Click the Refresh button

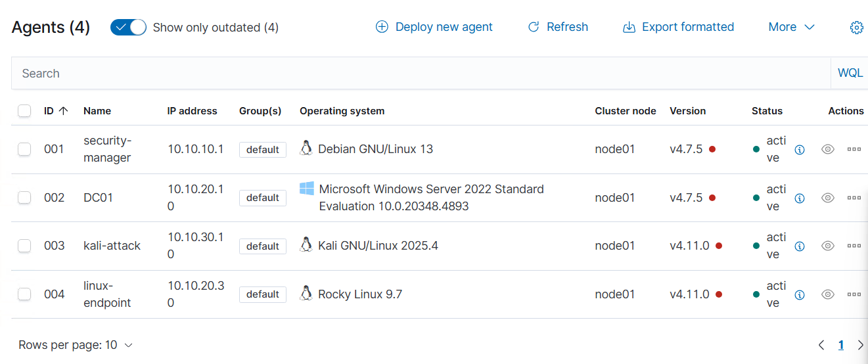coord(558,27)
